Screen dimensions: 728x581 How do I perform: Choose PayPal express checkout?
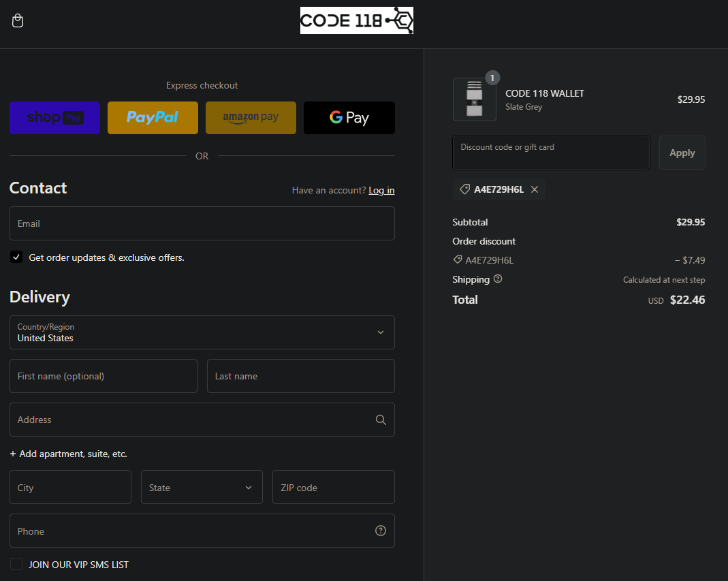[153, 118]
